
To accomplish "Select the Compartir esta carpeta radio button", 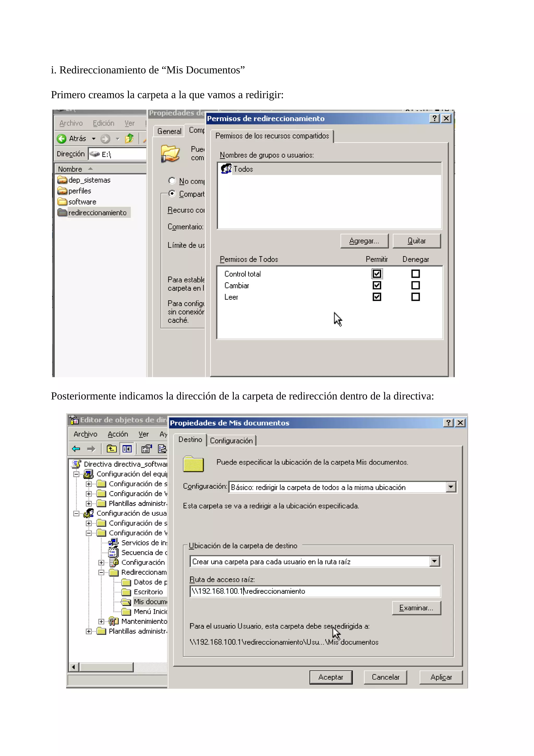I will 172,193.
